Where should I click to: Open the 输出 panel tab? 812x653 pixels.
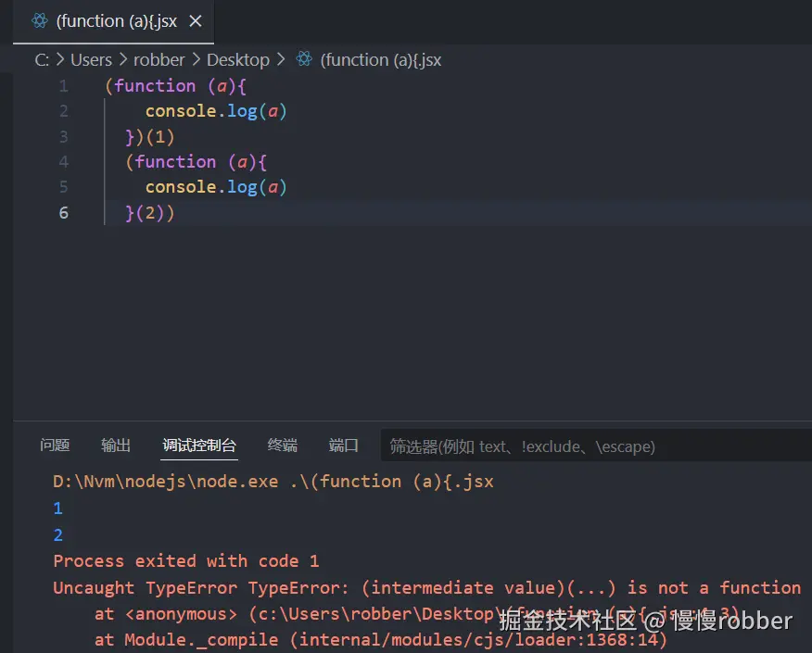tap(116, 446)
